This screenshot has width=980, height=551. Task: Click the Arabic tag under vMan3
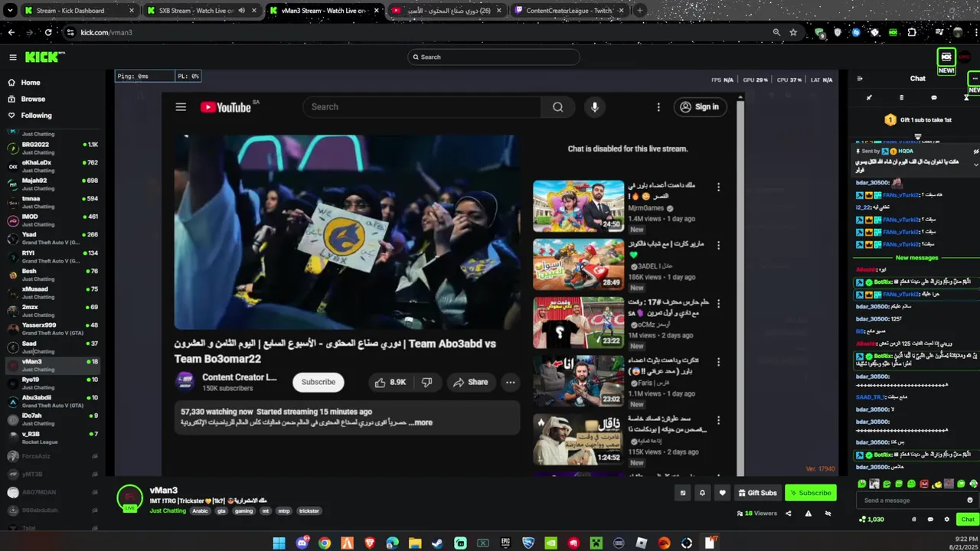[x=200, y=511]
